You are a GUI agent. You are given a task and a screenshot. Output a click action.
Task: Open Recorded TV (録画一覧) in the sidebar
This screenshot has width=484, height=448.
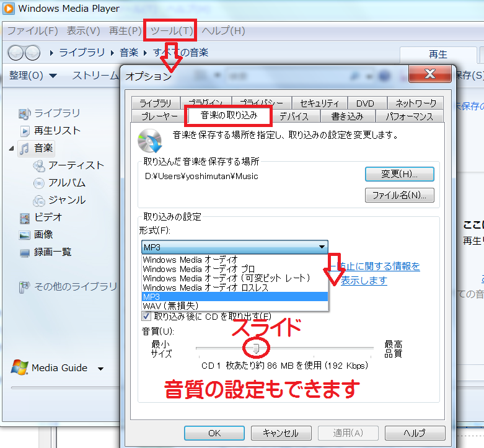(x=53, y=252)
